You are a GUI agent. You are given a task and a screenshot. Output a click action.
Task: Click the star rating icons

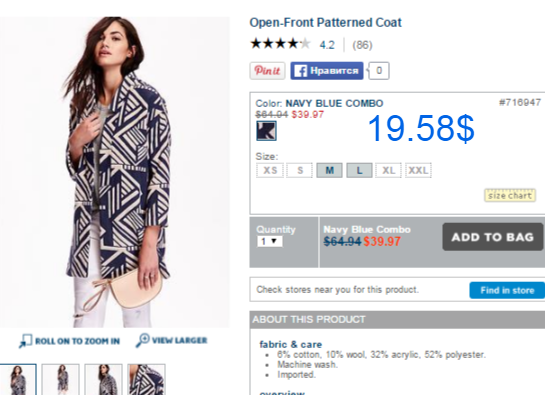[280, 44]
